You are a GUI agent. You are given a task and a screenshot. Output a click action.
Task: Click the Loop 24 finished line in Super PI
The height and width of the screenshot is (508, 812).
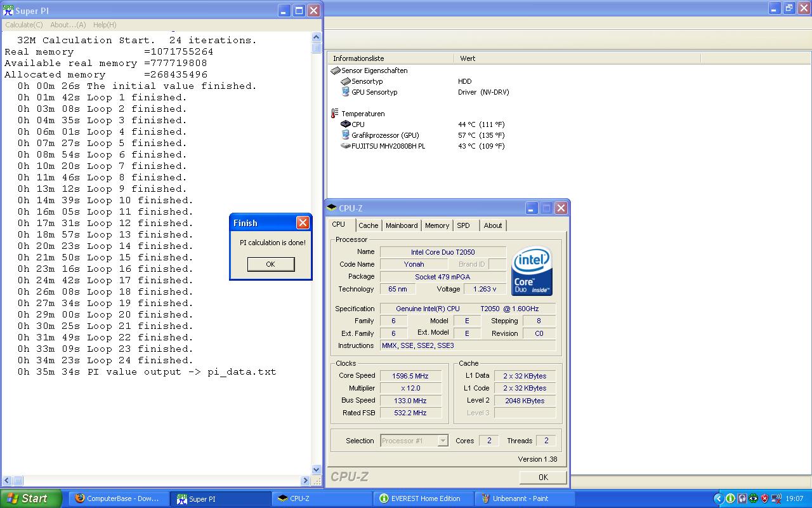[x=105, y=360]
